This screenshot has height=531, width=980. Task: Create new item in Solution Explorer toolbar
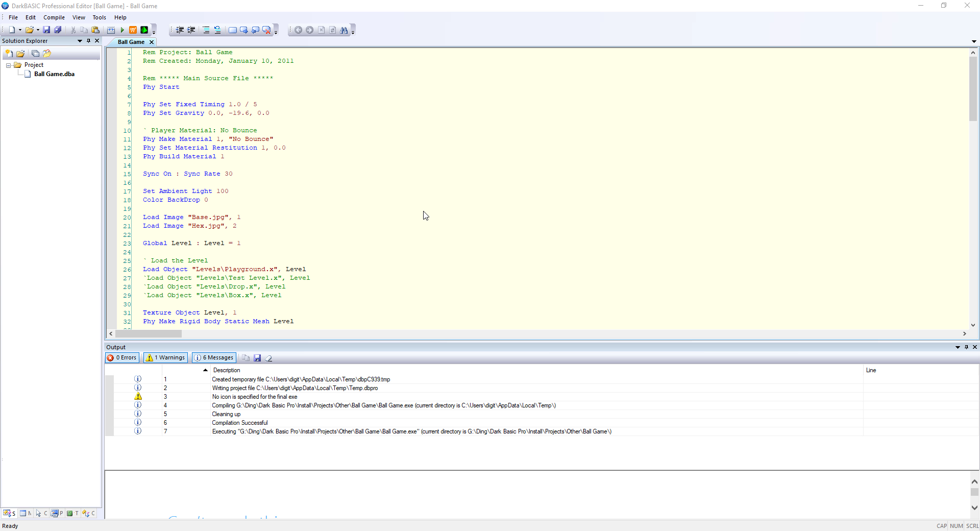pyautogui.click(x=9, y=53)
